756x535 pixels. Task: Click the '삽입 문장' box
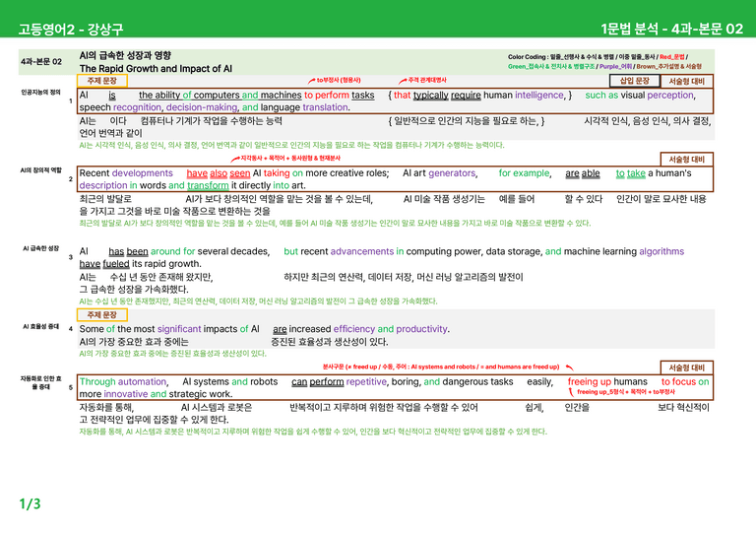(634, 81)
